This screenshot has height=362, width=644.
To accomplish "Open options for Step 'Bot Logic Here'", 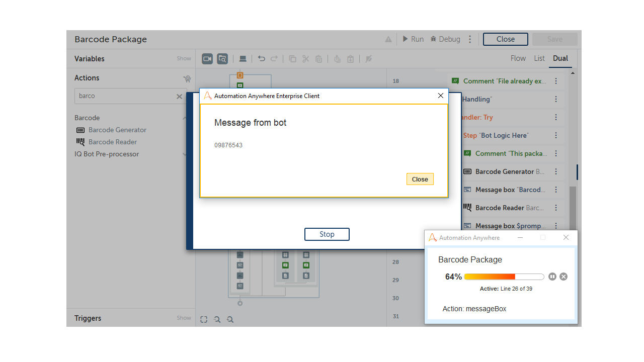I will [x=556, y=135].
